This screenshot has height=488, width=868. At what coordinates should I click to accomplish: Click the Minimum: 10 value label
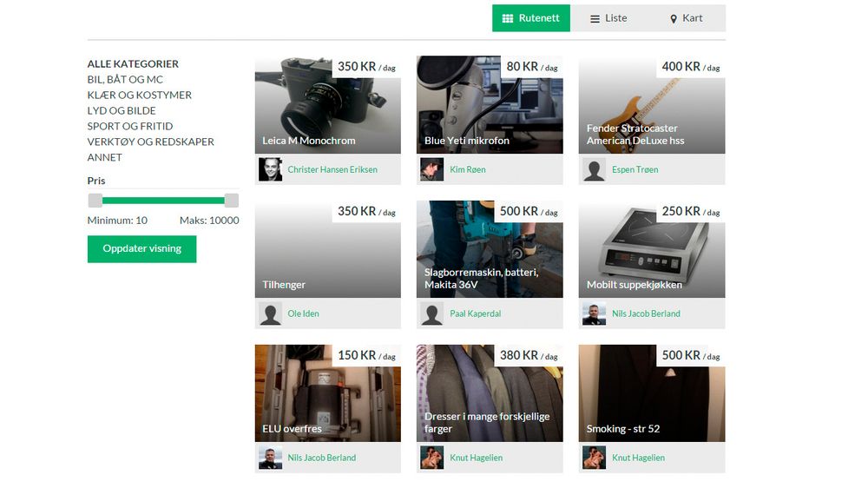(x=117, y=221)
